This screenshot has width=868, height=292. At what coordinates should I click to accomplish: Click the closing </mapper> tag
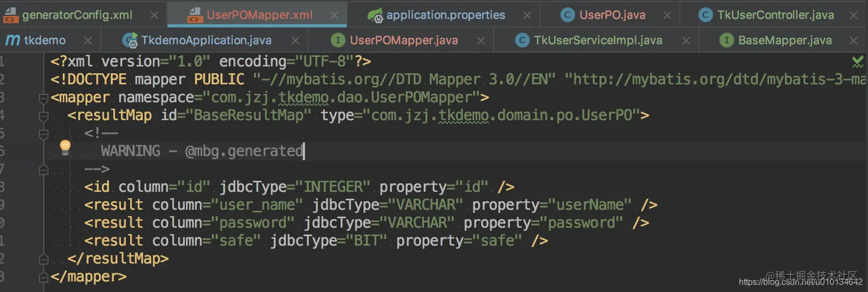[88, 276]
